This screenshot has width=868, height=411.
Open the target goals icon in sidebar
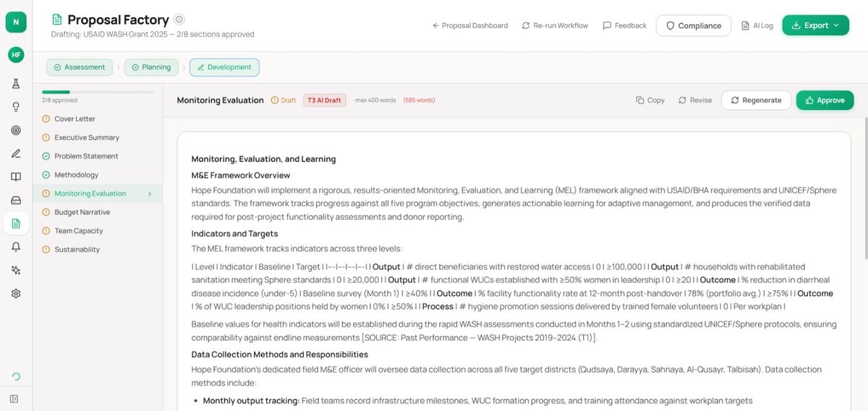pyautogui.click(x=16, y=130)
